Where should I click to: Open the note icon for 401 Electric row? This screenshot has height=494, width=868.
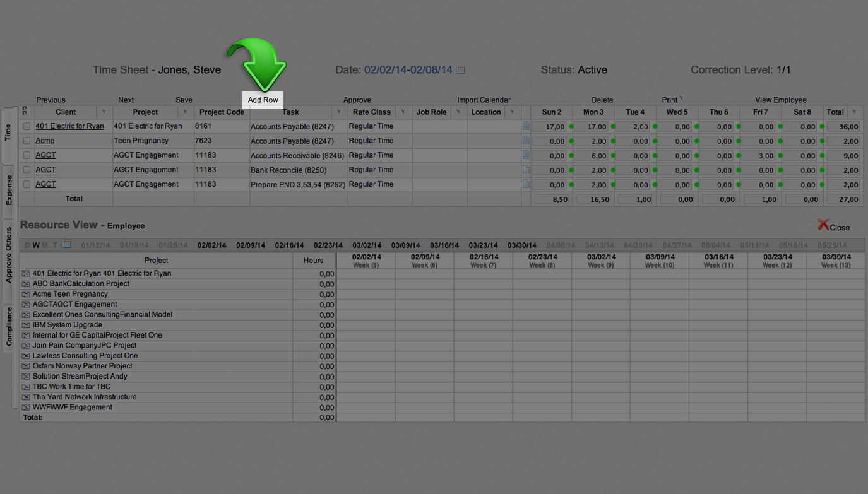tap(526, 126)
